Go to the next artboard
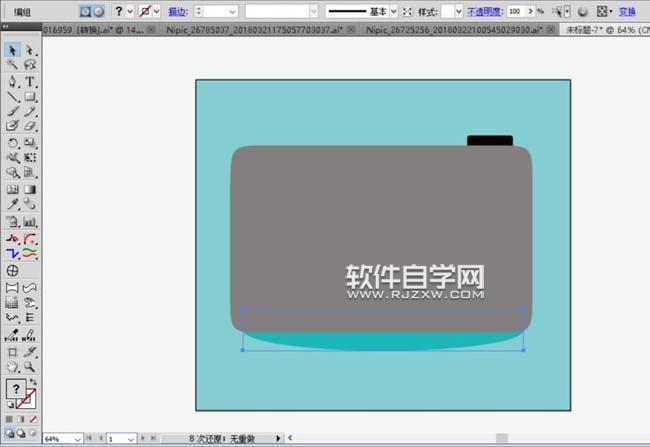650x447 pixels. [x=143, y=438]
